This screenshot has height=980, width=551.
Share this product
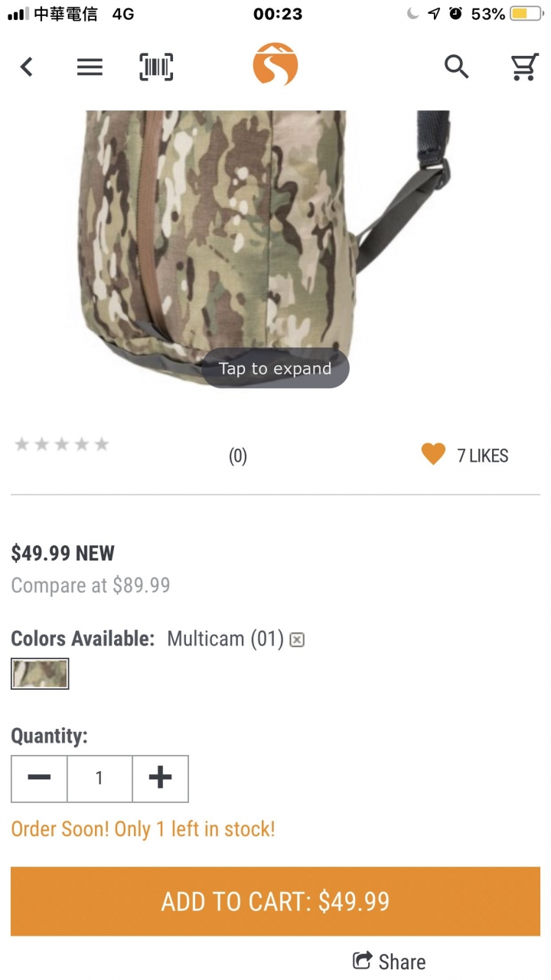[389, 962]
